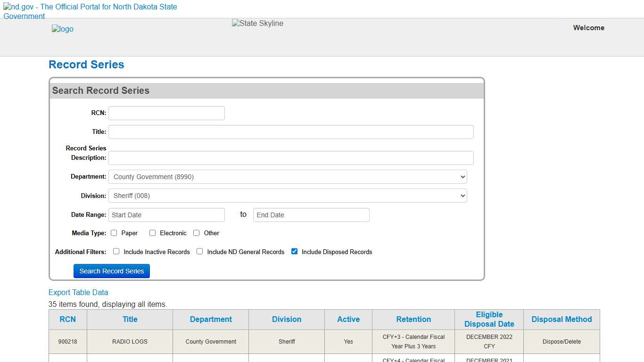
Task: Check the Electronic media type option
Action: (152, 232)
